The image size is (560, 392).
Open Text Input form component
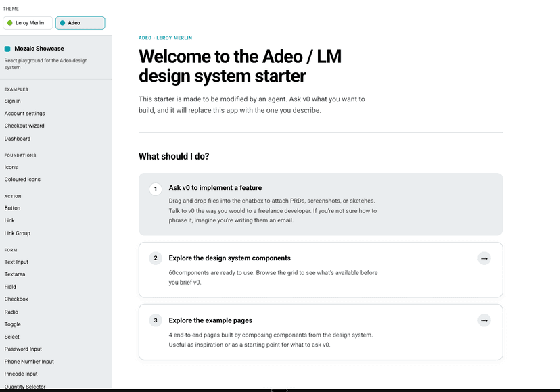pyautogui.click(x=16, y=262)
